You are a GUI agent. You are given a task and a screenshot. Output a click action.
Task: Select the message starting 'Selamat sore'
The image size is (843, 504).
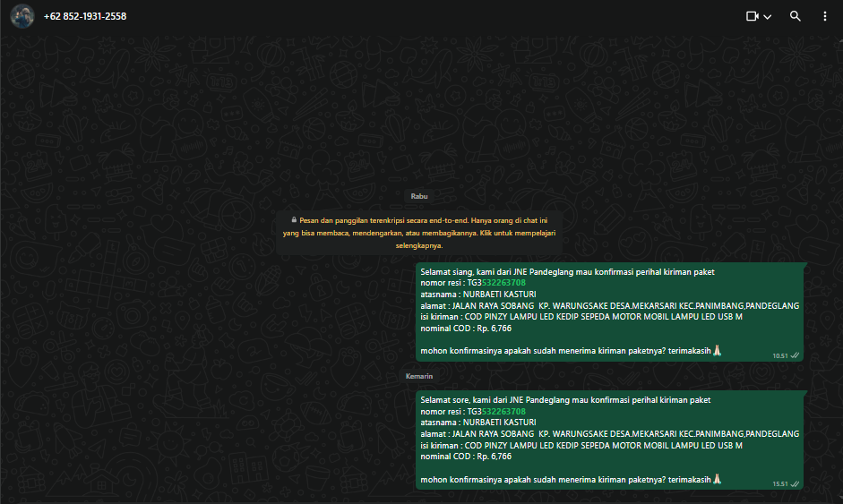pos(610,440)
